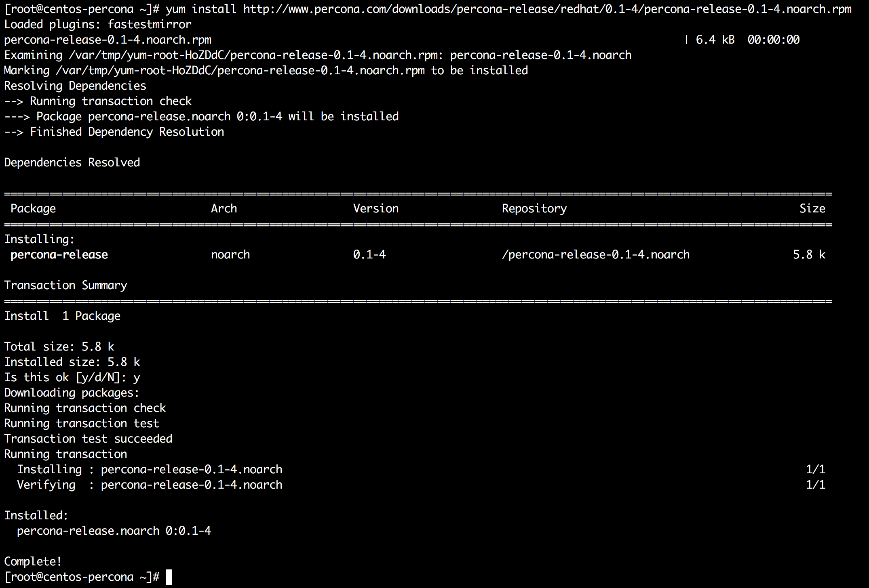Click the 'Arch' column header
Image resolution: width=869 pixels, height=588 pixels.
[x=224, y=208]
